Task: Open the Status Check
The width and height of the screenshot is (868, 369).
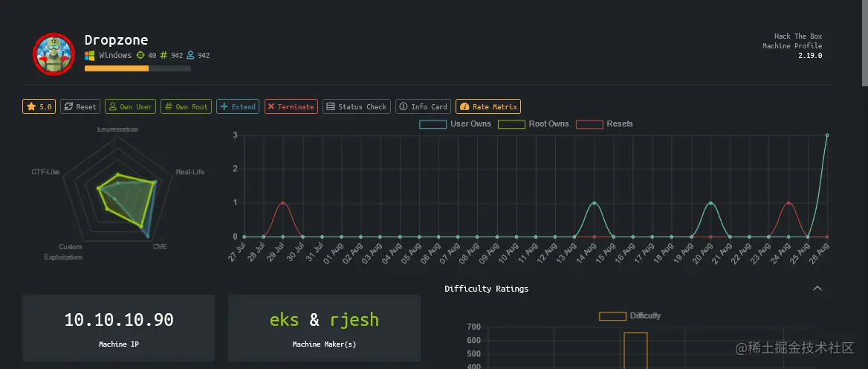Action: [357, 106]
